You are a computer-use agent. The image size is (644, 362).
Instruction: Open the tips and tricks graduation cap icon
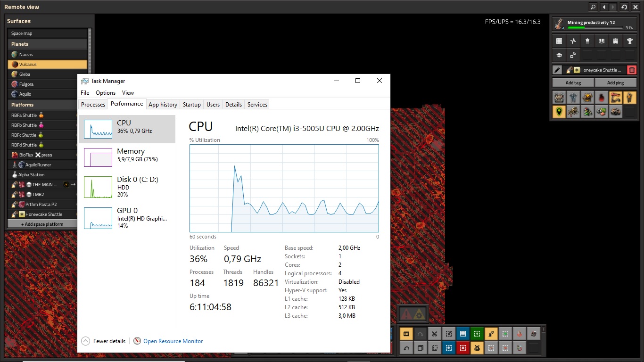pyautogui.click(x=559, y=55)
